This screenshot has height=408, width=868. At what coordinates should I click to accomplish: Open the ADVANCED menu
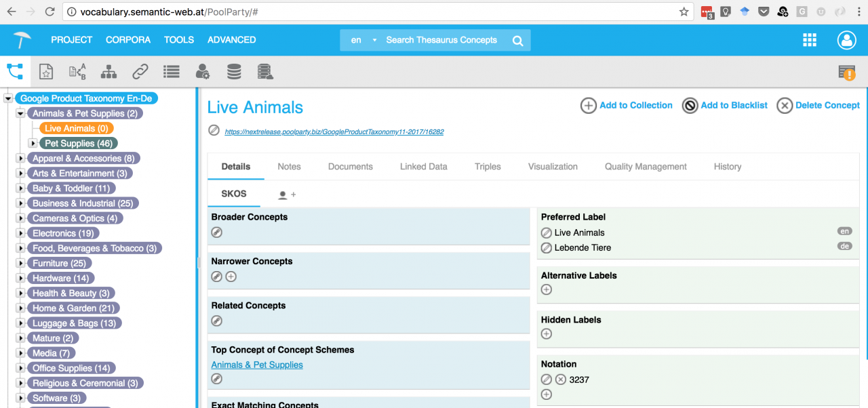232,40
